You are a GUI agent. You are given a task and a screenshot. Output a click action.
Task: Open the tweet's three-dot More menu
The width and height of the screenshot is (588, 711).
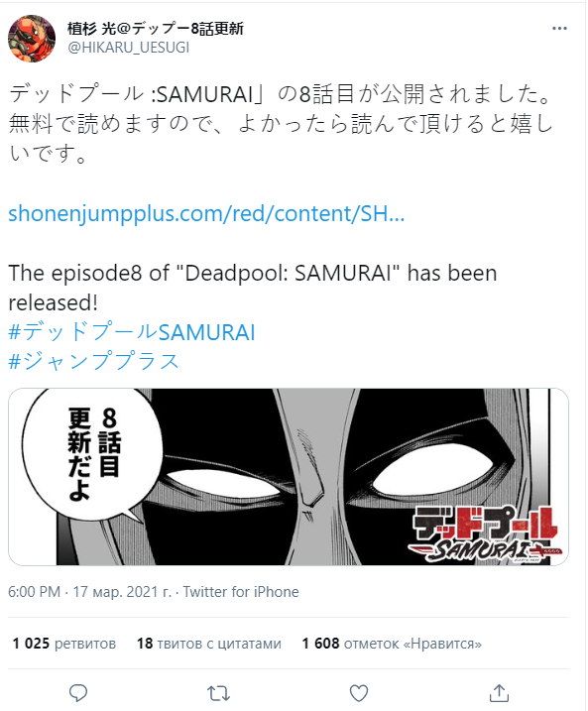click(559, 29)
